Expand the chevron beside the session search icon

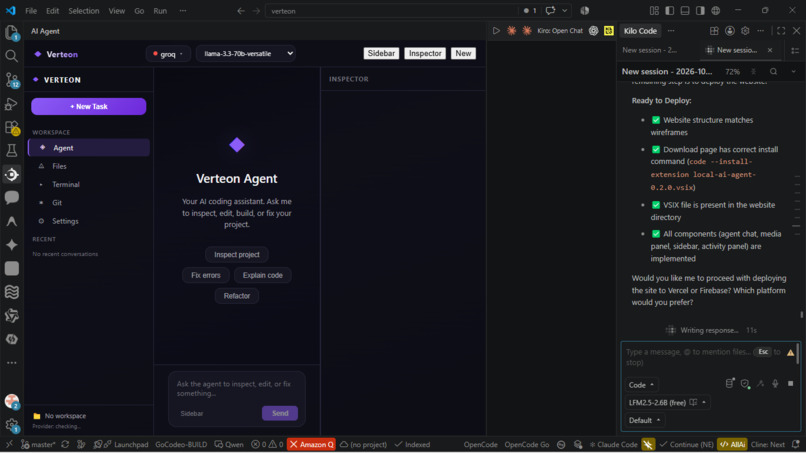pos(793,71)
